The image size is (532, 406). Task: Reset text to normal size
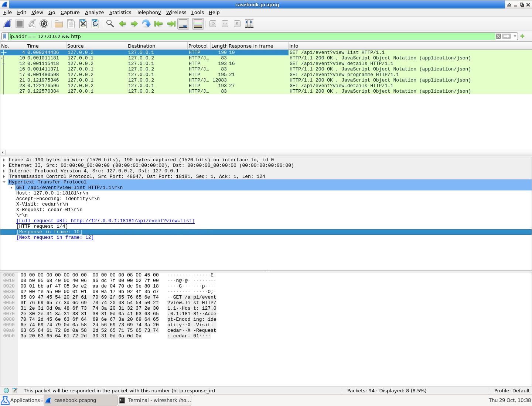[237, 24]
